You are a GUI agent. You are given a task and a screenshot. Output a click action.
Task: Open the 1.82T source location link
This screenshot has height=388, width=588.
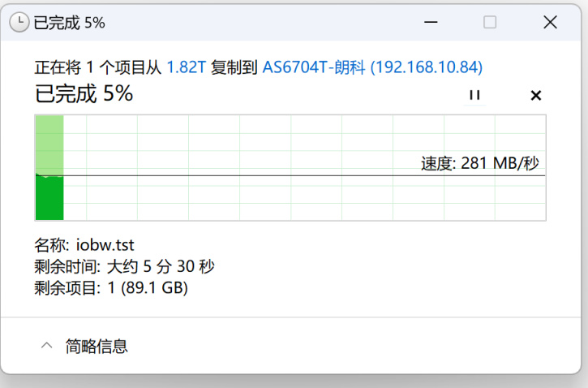[x=186, y=67]
